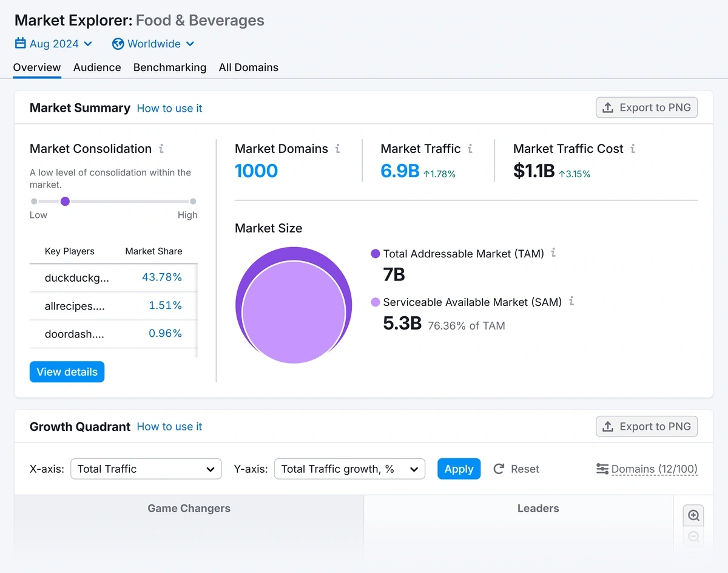This screenshot has width=728, height=573.
Task: Click the calendar icon next to Aug 2024
Action: click(21, 44)
